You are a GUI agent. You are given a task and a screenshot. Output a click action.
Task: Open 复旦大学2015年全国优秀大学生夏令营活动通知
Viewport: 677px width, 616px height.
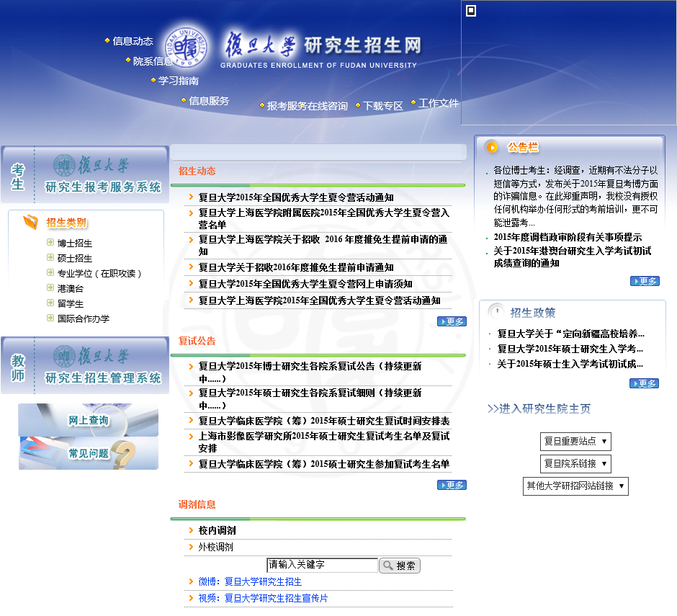(x=296, y=197)
